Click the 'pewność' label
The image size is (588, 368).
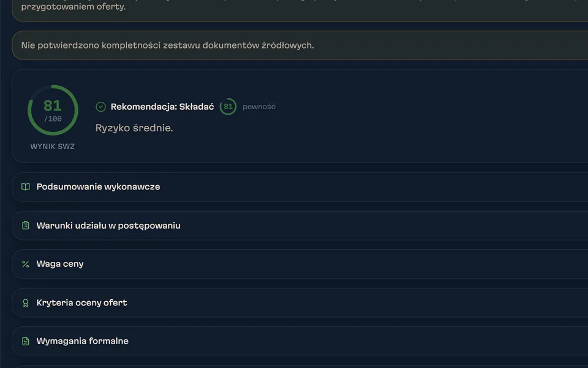tap(259, 107)
